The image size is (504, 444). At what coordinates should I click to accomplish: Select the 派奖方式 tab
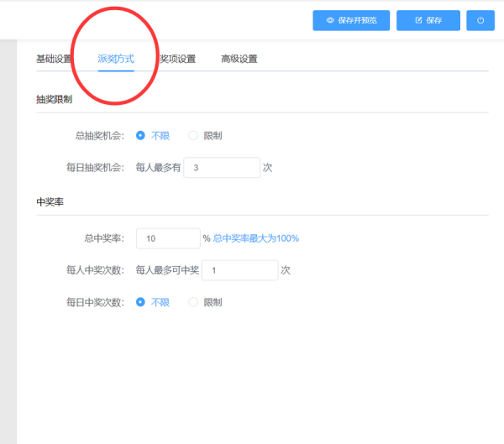click(116, 59)
